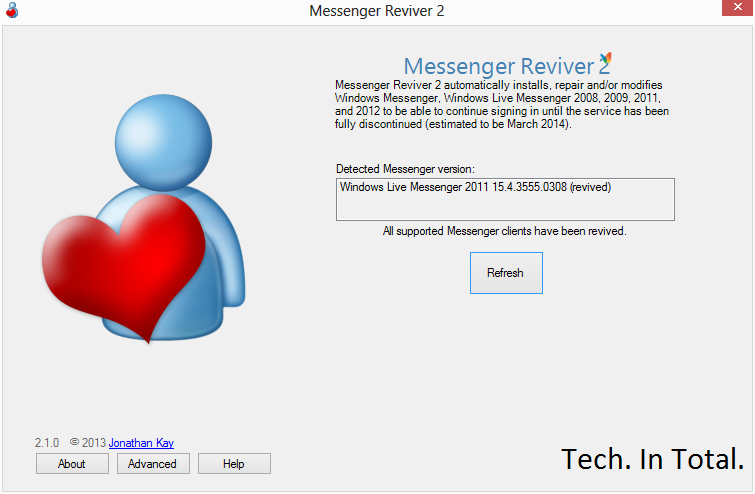The image size is (755, 494).
Task: Click the Messenger Reviver title bar icon
Action: 12,10
